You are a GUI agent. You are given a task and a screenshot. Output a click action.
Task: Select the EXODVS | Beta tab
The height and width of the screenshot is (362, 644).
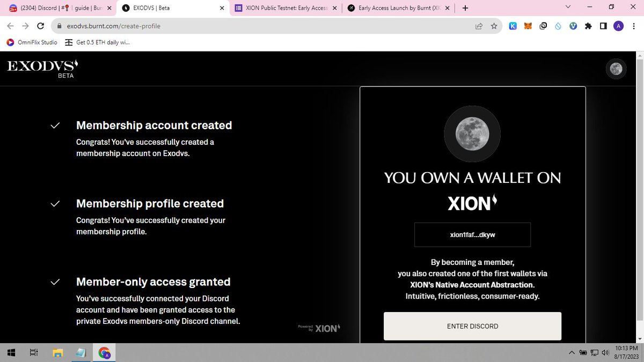click(x=172, y=8)
